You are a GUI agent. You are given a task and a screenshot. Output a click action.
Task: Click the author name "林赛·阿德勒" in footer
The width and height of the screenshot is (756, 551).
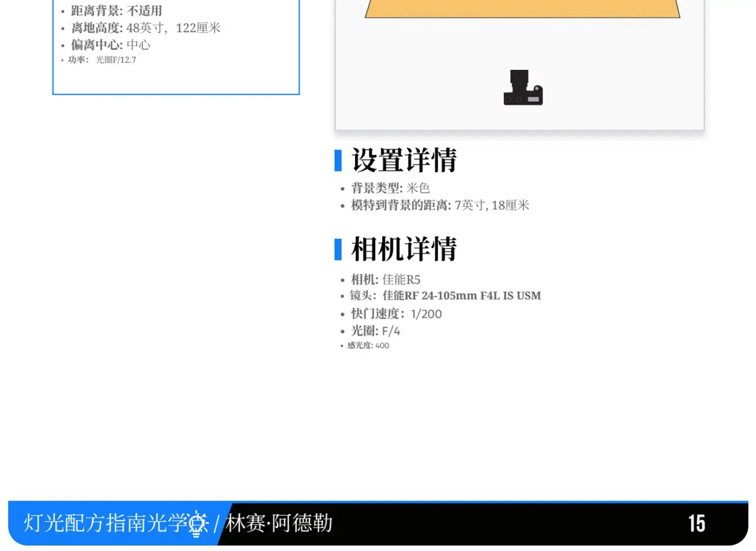coord(279,523)
